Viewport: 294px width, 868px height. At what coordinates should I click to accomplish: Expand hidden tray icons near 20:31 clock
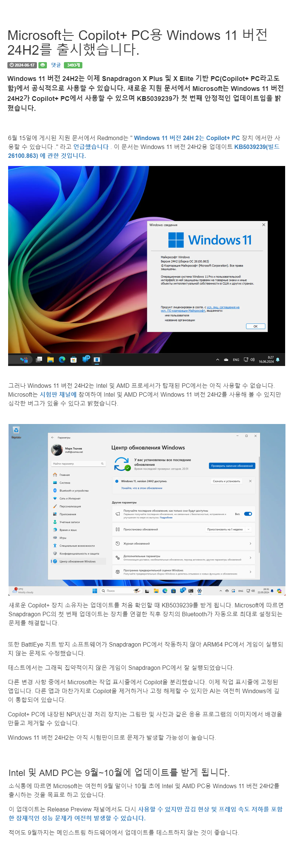click(x=220, y=591)
